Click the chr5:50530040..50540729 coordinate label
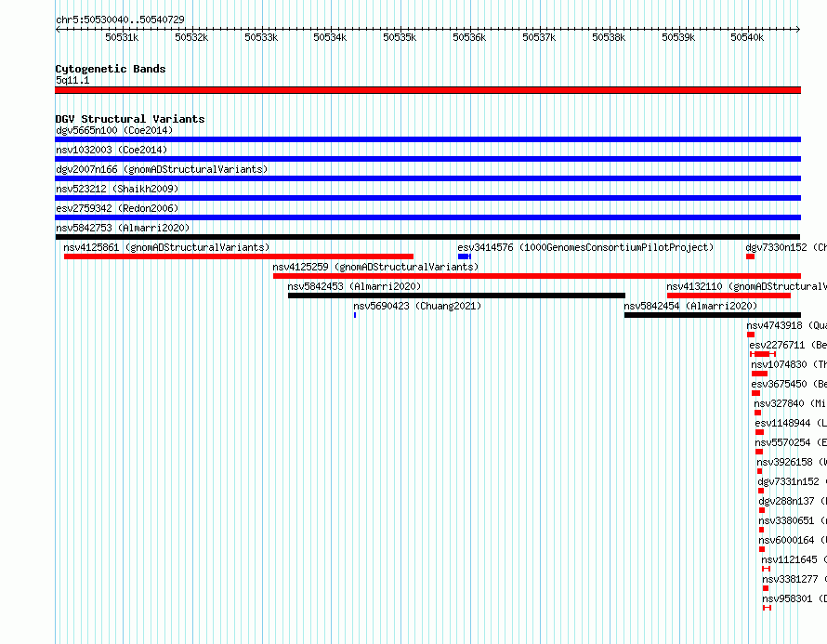Viewport: 827px width, 644px height. pyautogui.click(x=120, y=20)
